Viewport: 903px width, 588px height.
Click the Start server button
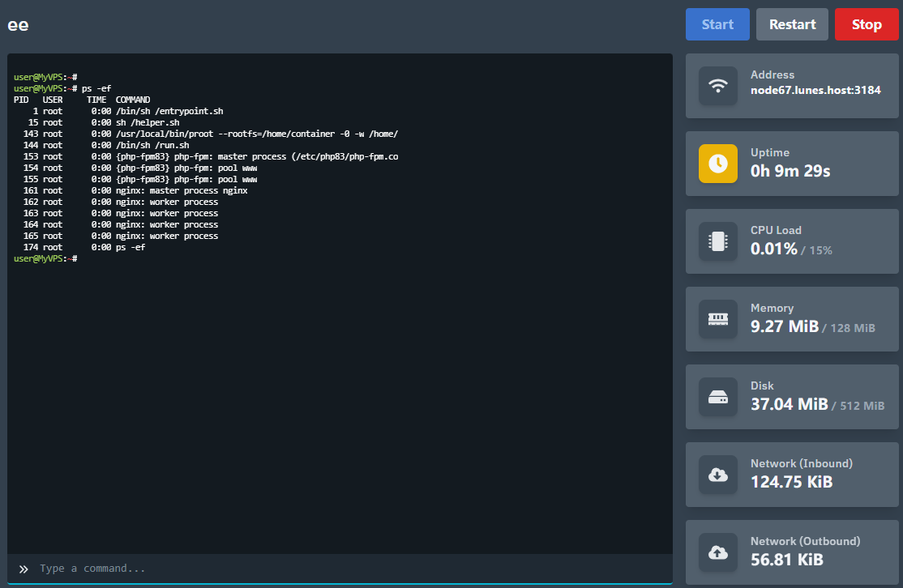[x=717, y=24]
